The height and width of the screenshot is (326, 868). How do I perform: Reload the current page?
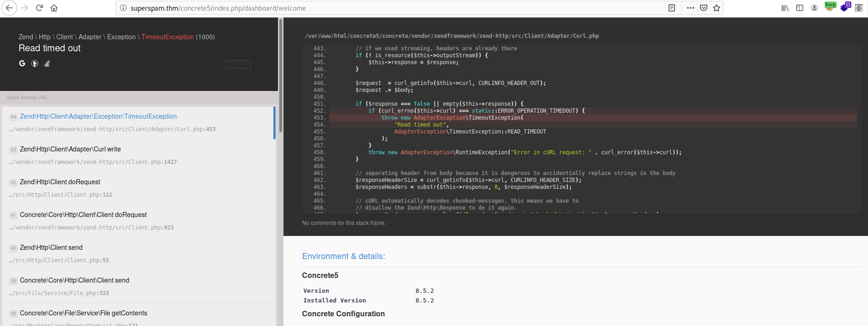tap(39, 8)
